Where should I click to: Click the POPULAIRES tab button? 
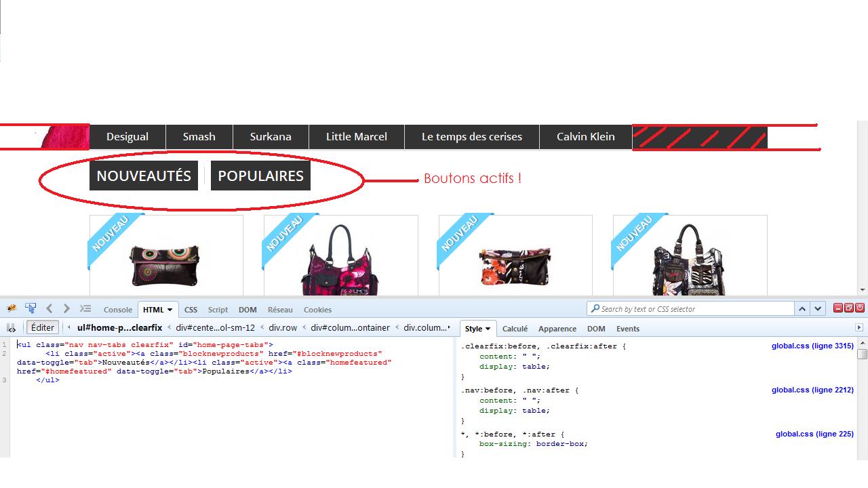[260, 176]
